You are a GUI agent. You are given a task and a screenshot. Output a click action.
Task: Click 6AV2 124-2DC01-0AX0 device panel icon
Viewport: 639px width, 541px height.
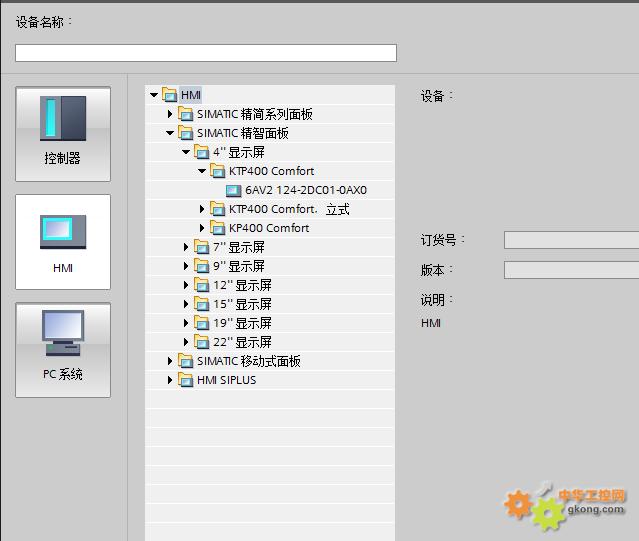[234, 190]
